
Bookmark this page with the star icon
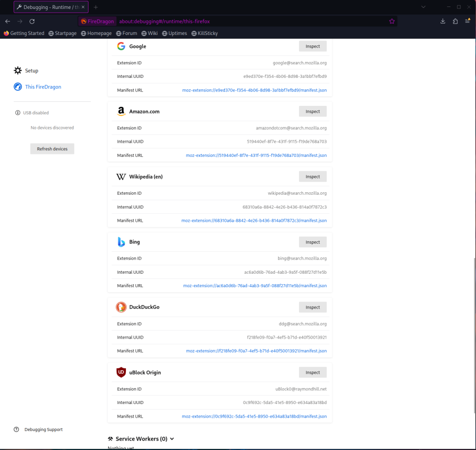(392, 21)
